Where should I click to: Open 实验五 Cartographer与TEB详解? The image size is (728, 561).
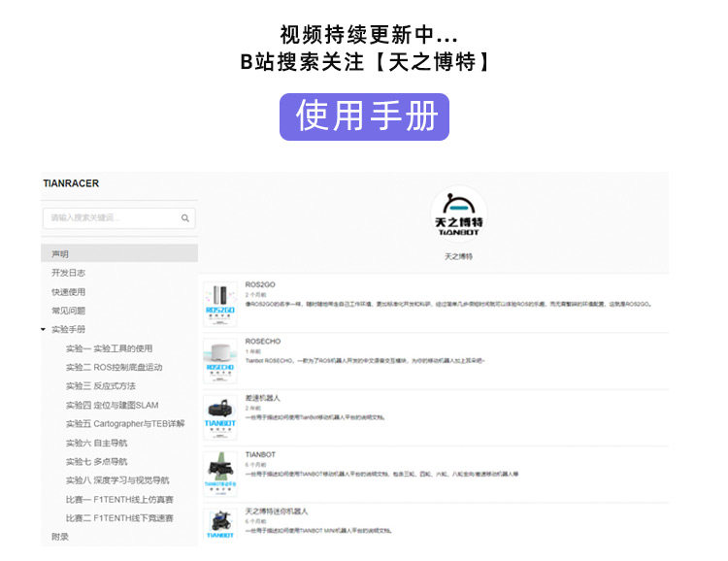pyautogui.click(x=125, y=423)
